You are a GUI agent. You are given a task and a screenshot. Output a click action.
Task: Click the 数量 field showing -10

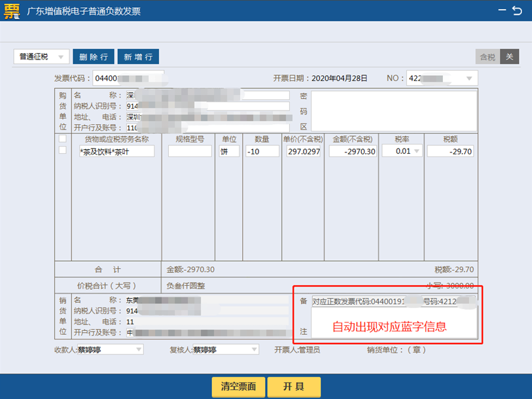tap(262, 151)
